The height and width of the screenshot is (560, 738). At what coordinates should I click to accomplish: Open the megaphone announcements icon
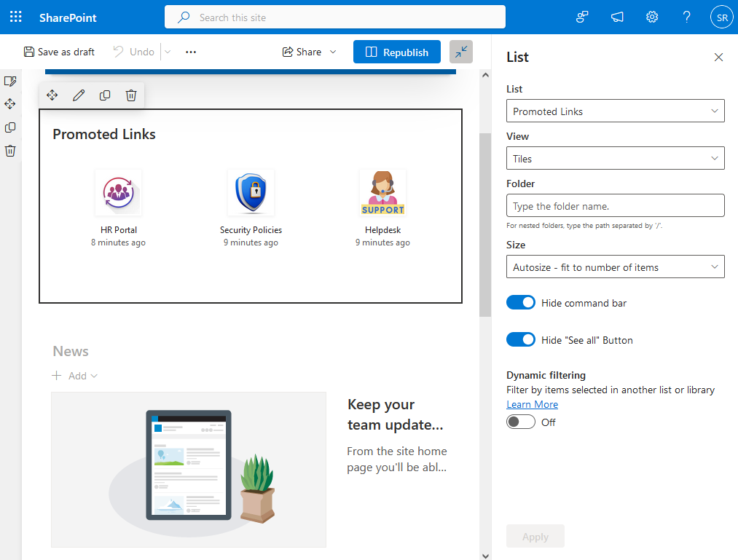617,17
